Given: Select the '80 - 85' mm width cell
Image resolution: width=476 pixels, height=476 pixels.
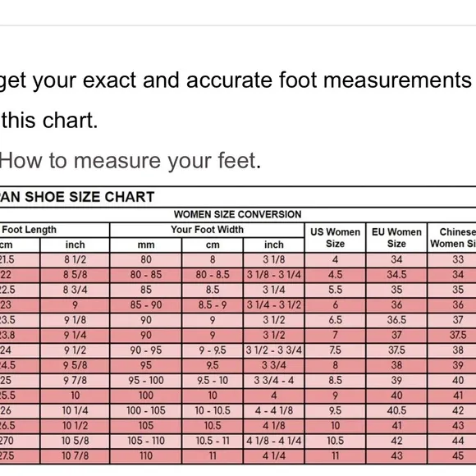Looking at the screenshot, I should [x=146, y=275].
